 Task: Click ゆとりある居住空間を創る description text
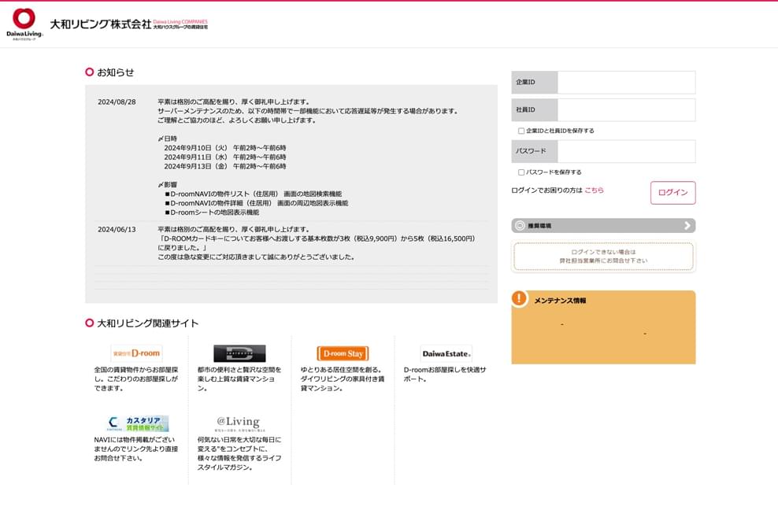click(343, 379)
